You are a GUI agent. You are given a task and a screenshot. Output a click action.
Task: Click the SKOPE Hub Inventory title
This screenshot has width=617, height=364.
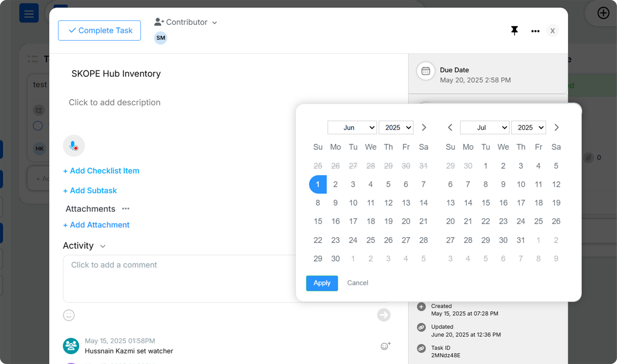tap(116, 74)
